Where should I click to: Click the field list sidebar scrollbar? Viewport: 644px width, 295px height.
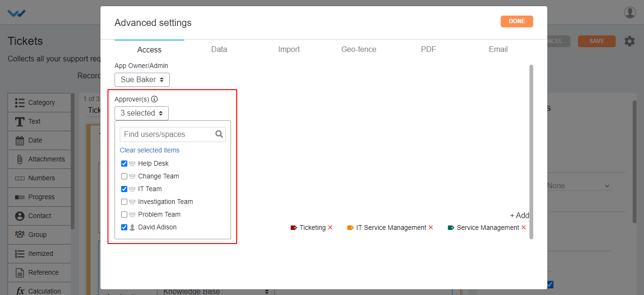pos(73,160)
